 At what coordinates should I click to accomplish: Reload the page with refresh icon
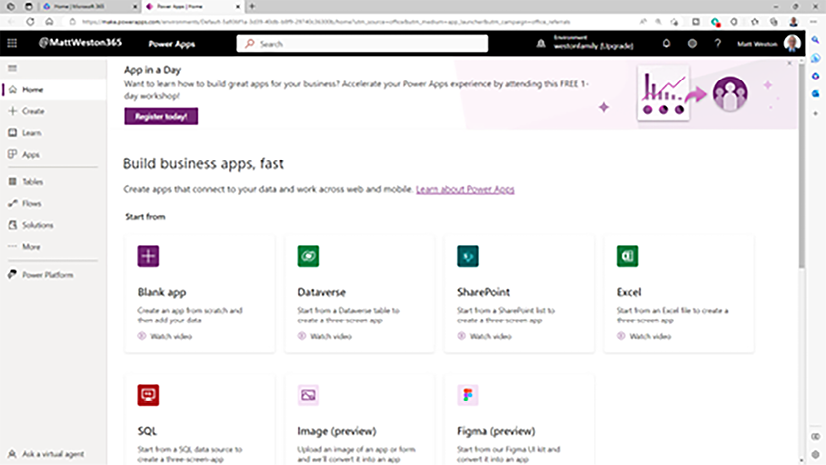click(x=30, y=22)
